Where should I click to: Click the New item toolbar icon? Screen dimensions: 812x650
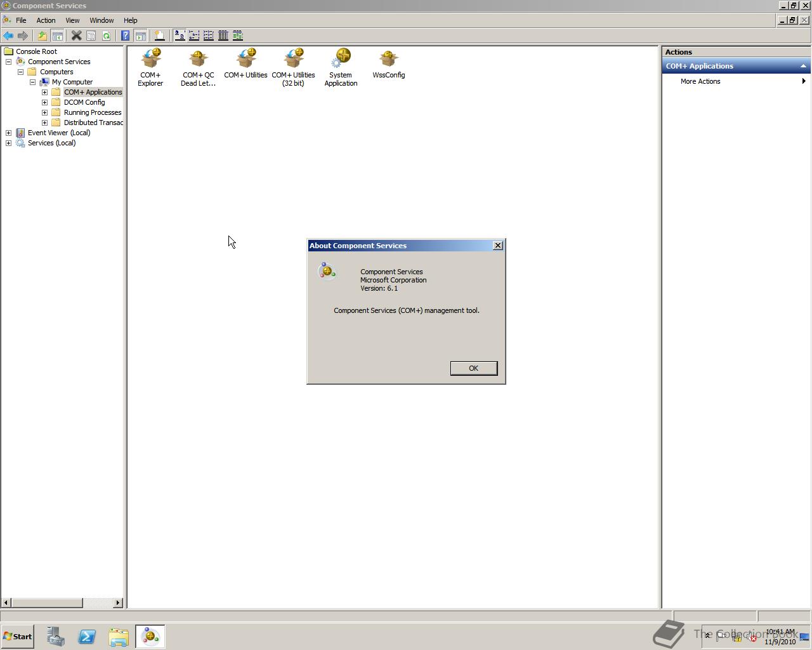[160, 36]
